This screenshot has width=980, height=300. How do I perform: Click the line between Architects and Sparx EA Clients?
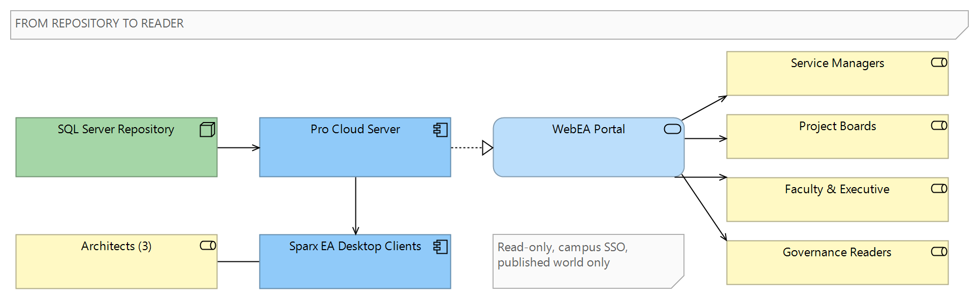(239, 262)
